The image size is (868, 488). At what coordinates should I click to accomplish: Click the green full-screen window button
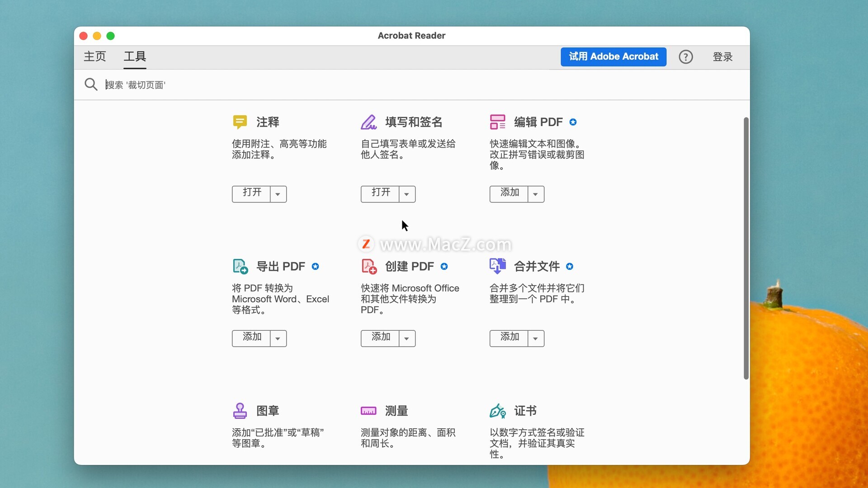(110, 36)
